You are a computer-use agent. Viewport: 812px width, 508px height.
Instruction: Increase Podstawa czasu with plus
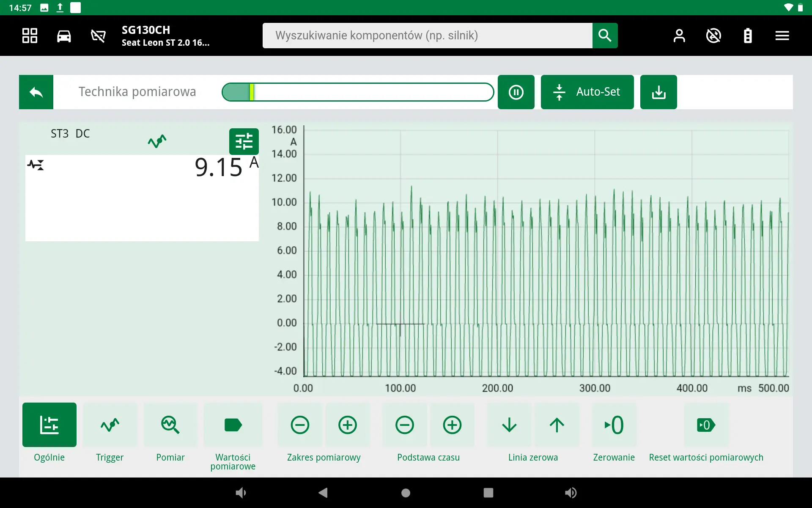click(x=452, y=425)
